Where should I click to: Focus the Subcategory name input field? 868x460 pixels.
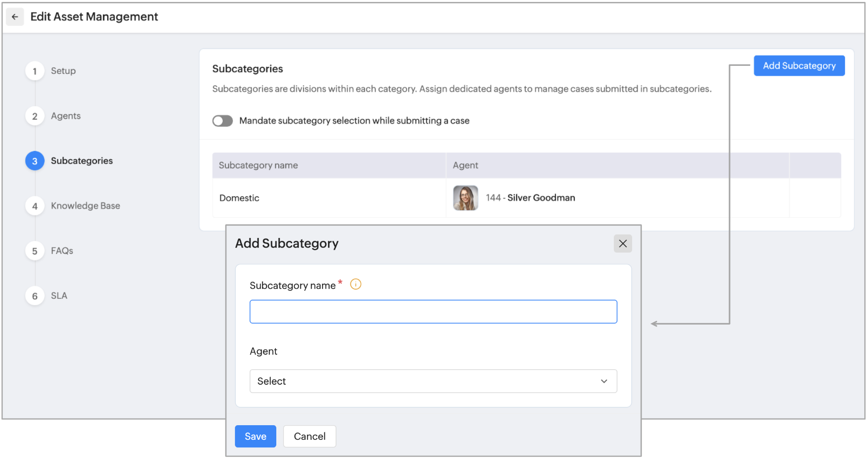433,312
